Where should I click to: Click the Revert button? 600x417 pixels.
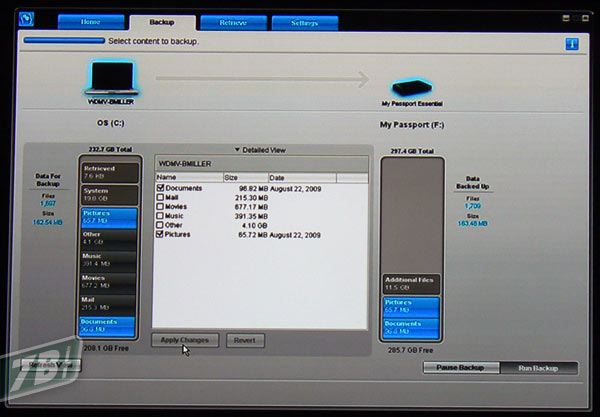(245, 340)
